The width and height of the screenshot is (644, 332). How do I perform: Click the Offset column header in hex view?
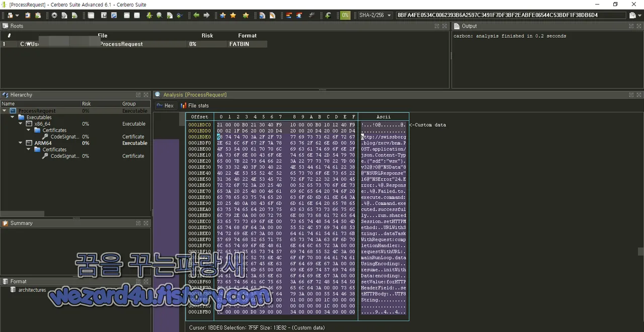pyautogui.click(x=200, y=117)
